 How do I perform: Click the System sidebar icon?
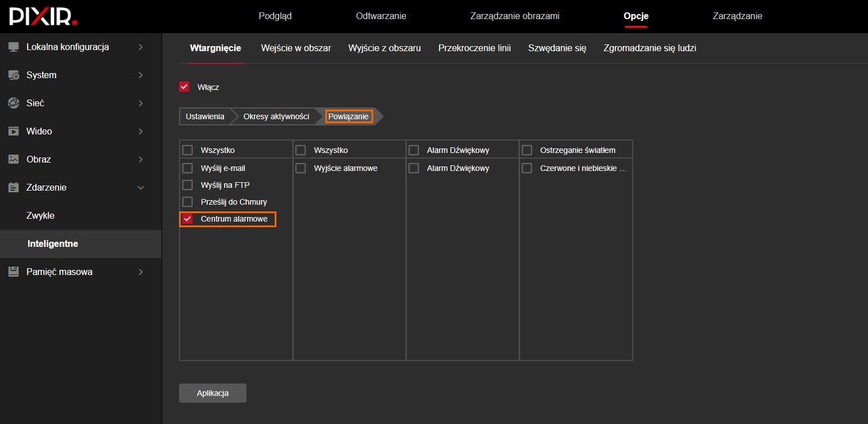14,75
